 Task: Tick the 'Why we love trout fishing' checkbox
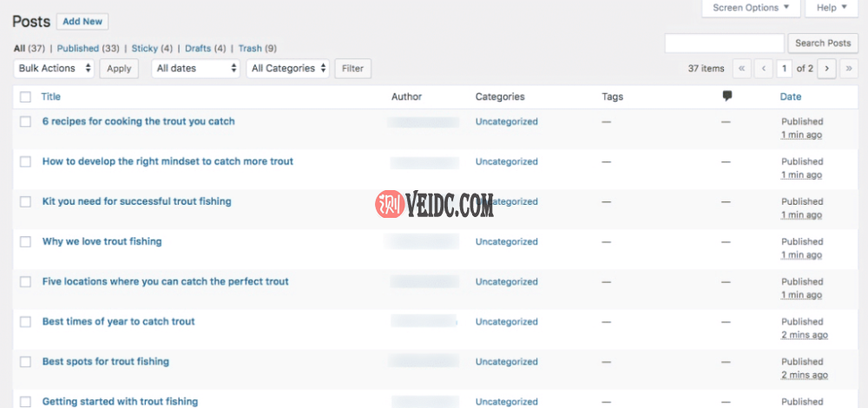click(x=25, y=241)
